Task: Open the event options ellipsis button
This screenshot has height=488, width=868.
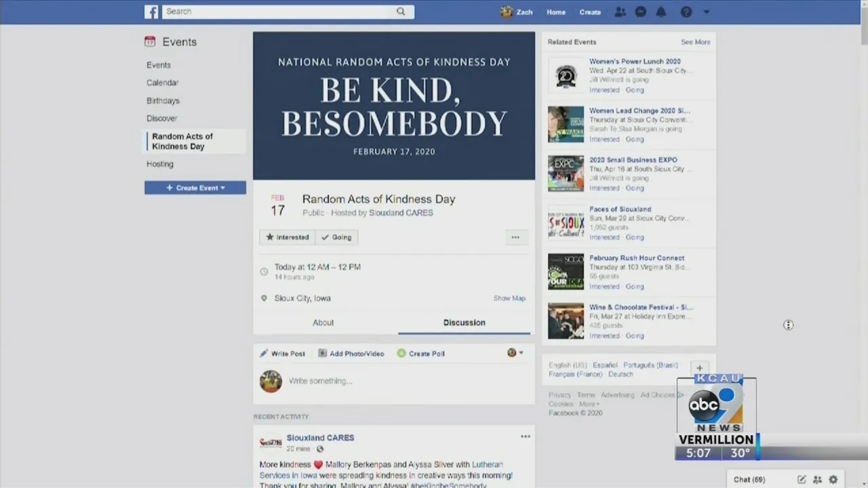Action: coord(515,237)
